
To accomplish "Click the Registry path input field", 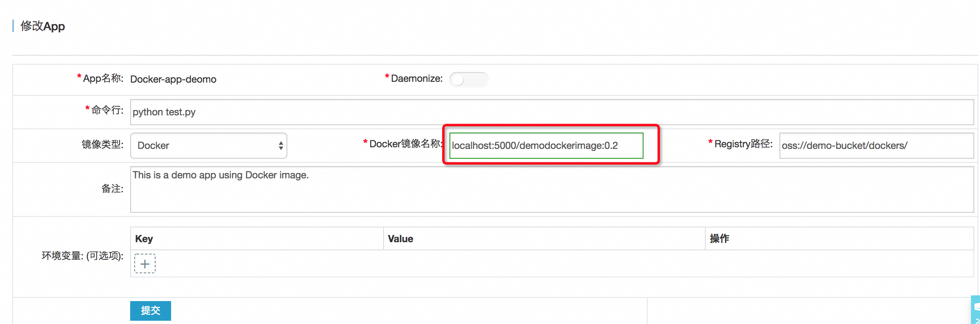I will 876,146.
